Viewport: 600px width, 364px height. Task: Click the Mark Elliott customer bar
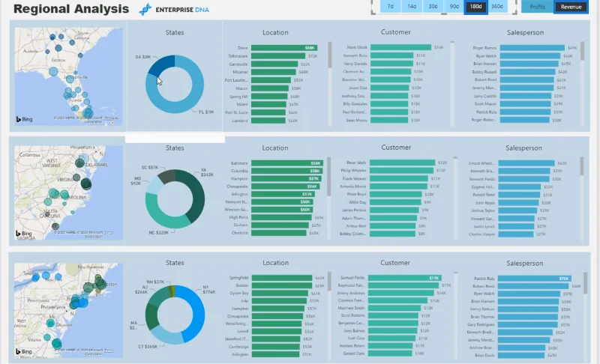click(x=400, y=47)
